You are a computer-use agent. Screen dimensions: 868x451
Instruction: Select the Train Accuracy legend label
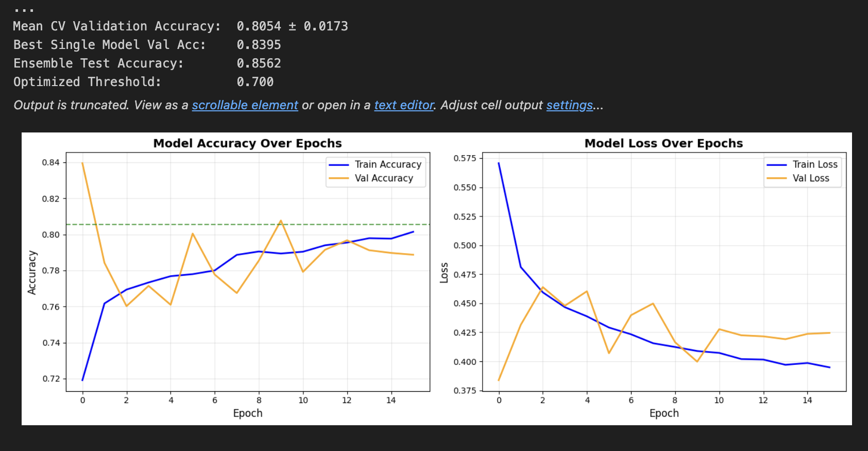(388, 164)
